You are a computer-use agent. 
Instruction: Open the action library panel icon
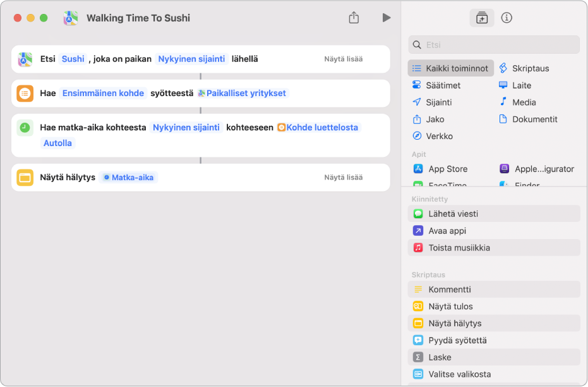[482, 18]
